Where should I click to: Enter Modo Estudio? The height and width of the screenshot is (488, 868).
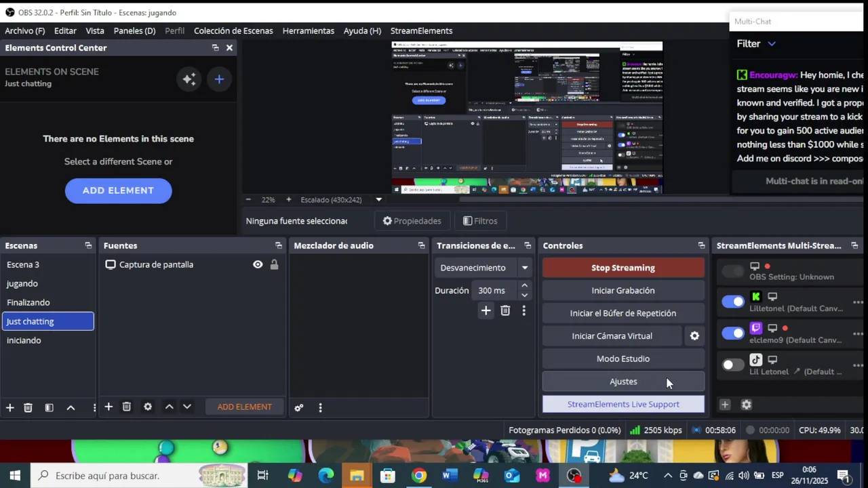coord(623,359)
